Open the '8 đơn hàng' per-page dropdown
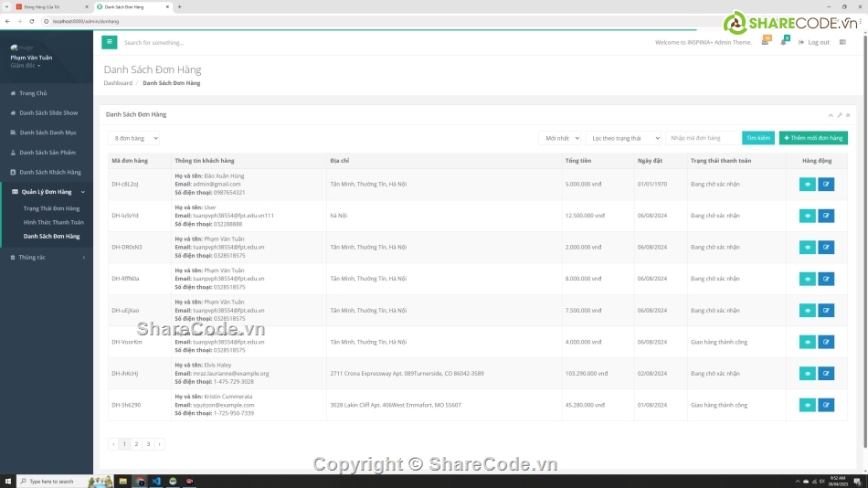 point(133,138)
